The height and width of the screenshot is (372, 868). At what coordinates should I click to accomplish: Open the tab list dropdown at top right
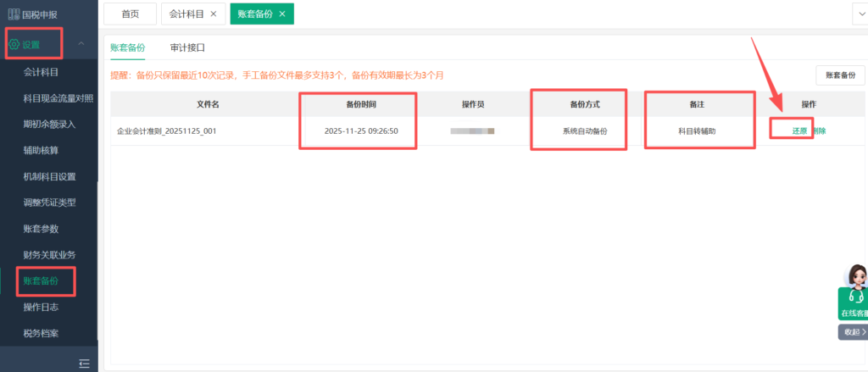pyautogui.click(x=860, y=14)
